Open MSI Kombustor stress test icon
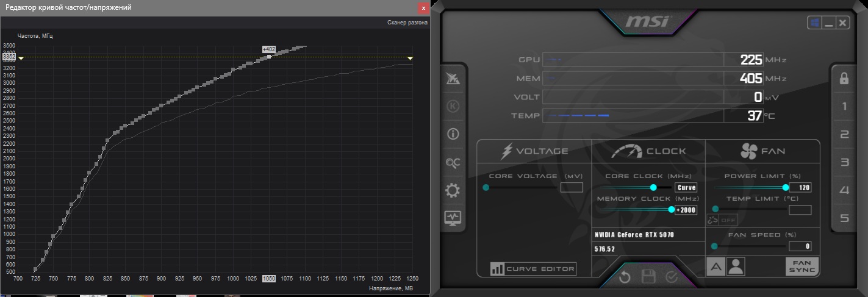Image resolution: width=868 pixels, height=297 pixels. 453,79
